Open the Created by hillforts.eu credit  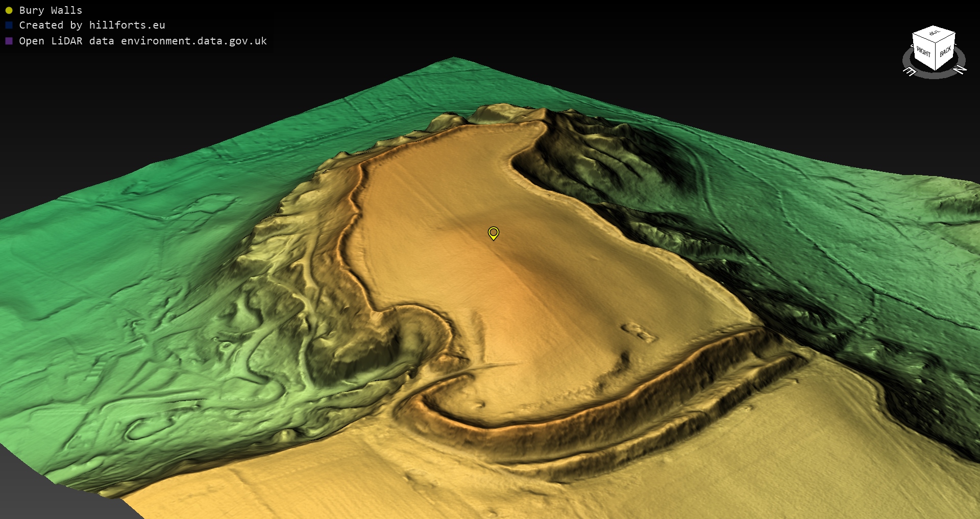click(92, 25)
